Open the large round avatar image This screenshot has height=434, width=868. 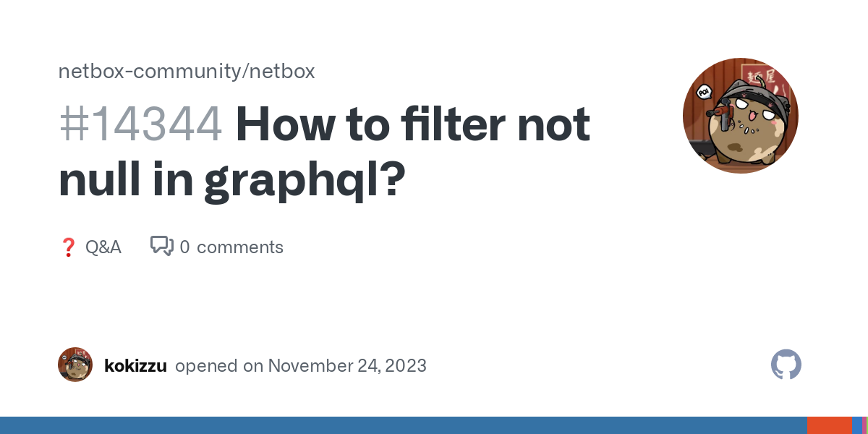(741, 116)
